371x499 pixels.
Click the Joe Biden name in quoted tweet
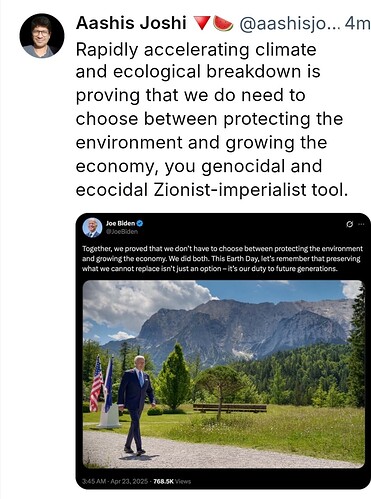tap(120, 223)
